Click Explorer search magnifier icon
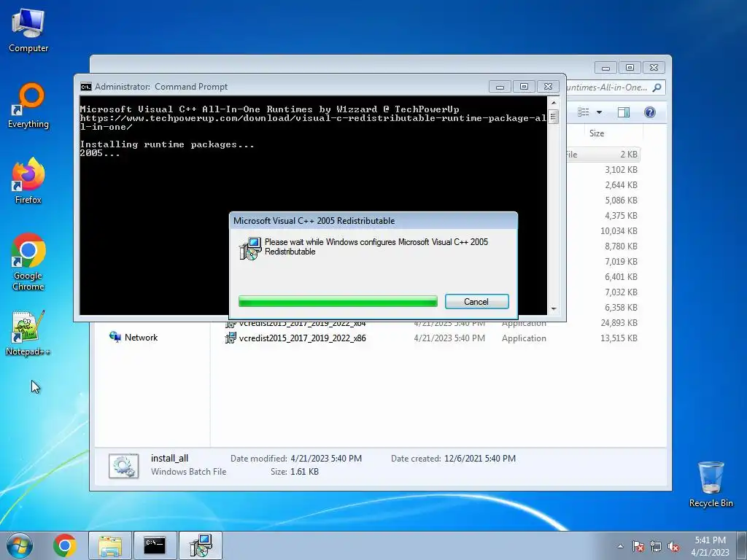This screenshot has width=747, height=560. pos(657,87)
